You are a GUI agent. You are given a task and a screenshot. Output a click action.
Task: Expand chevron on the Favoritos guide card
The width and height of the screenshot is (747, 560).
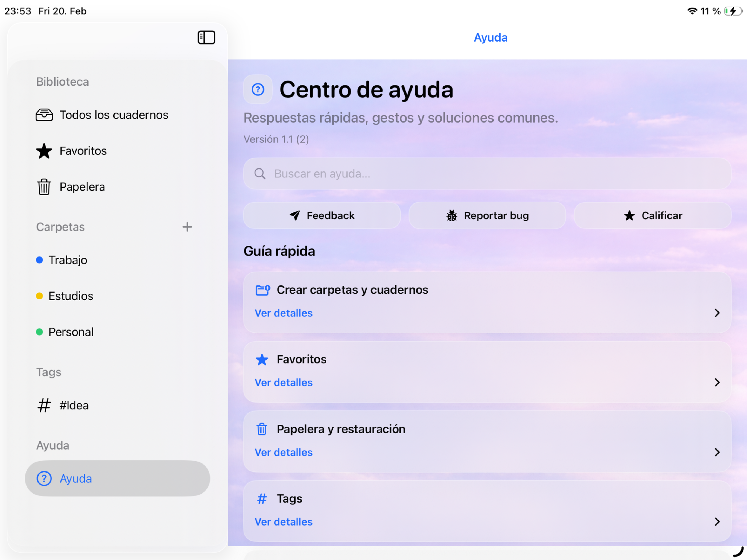pos(717,383)
